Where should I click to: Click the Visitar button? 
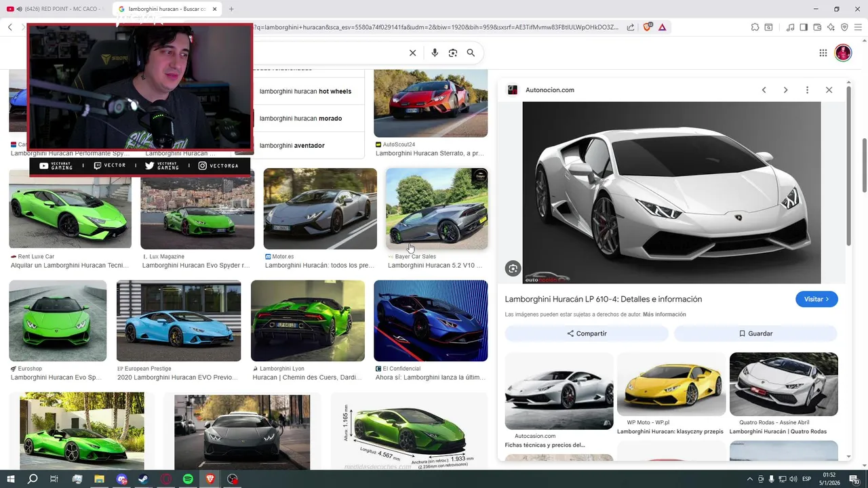(816, 299)
